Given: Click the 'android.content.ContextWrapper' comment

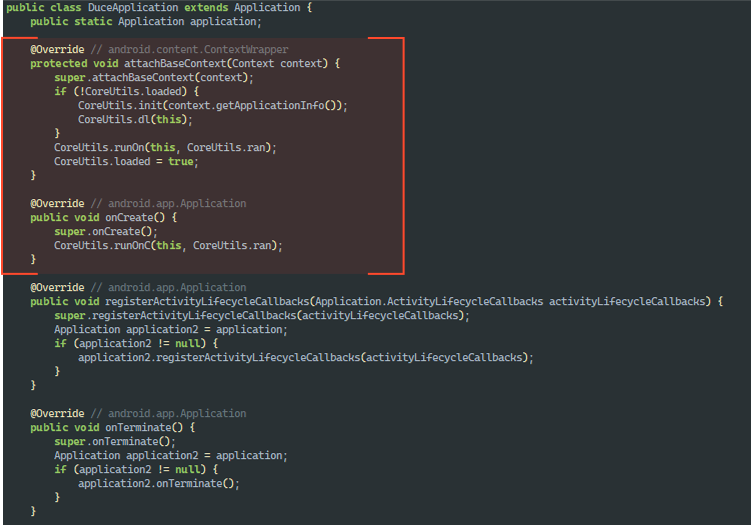Looking at the screenshot, I should 198,49.
